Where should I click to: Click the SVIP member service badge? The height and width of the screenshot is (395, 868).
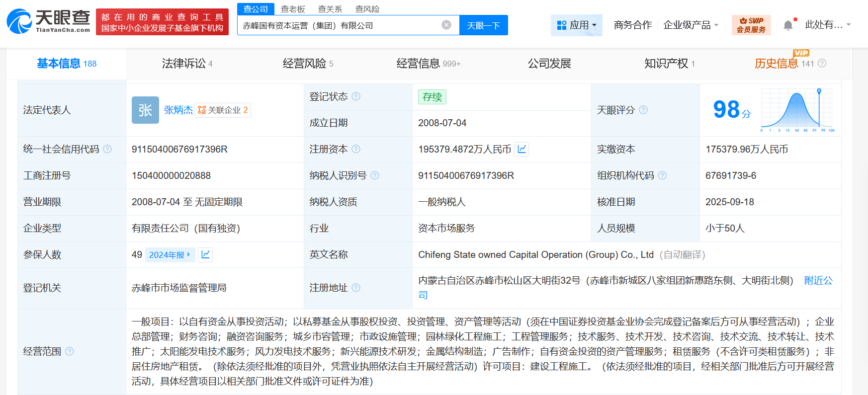(751, 25)
